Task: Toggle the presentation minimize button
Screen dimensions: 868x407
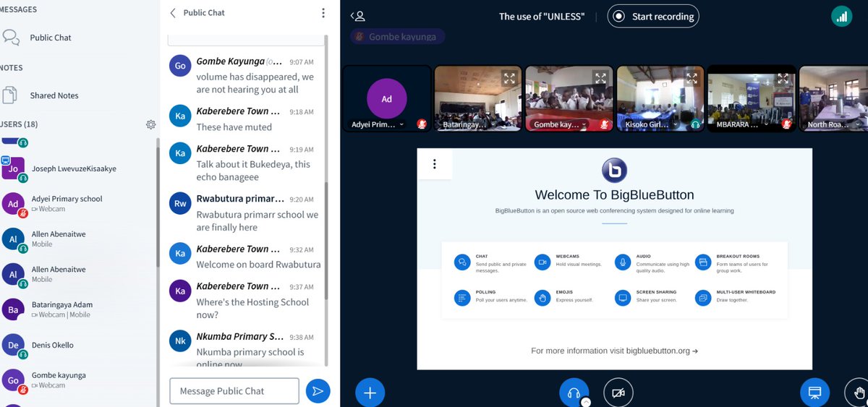Action: [814, 393]
